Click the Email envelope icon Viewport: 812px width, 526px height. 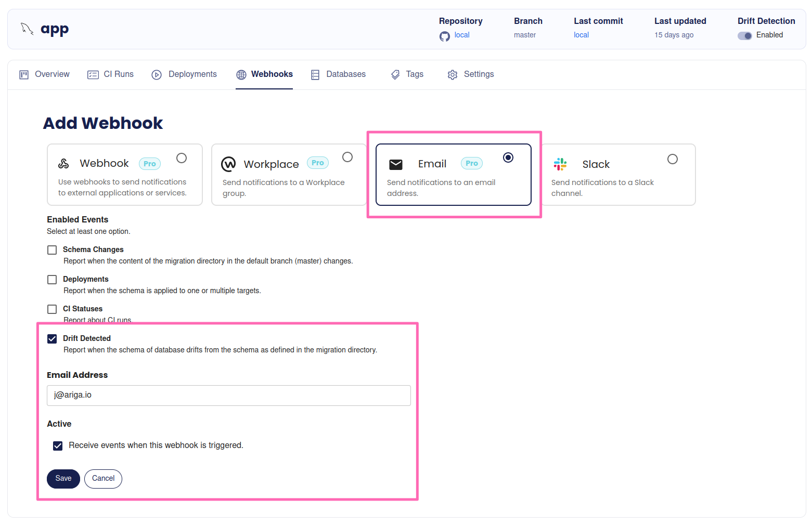396,164
